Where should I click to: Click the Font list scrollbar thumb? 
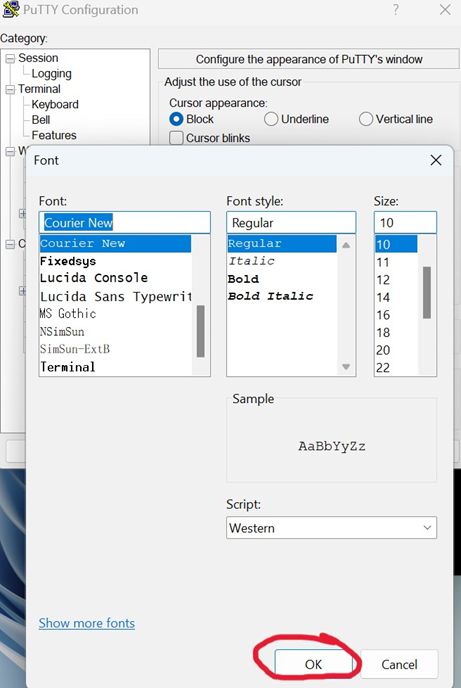(x=200, y=331)
